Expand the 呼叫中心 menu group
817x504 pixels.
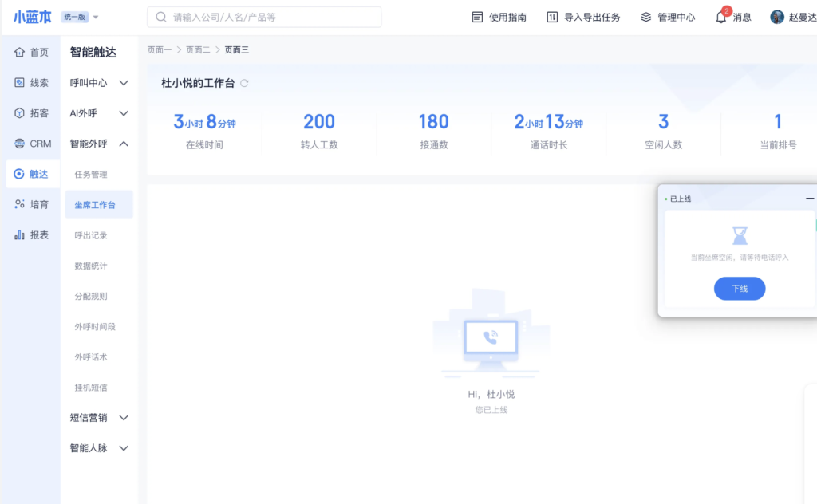click(x=124, y=83)
